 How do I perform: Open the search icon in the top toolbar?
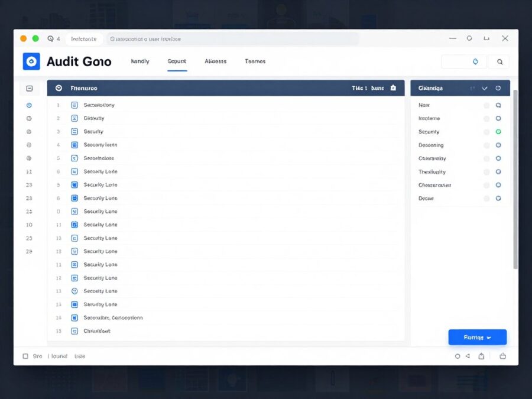[x=499, y=61]
